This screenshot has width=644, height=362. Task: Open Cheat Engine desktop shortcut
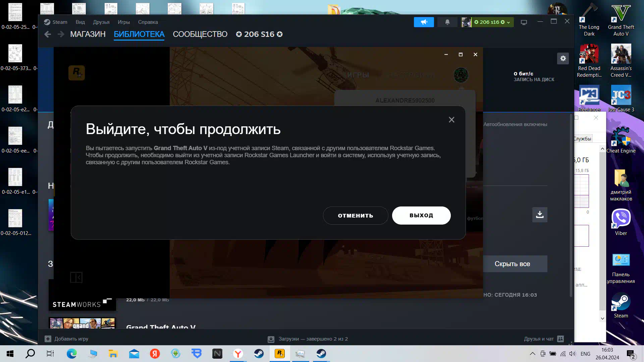click(x=621, y=140)
